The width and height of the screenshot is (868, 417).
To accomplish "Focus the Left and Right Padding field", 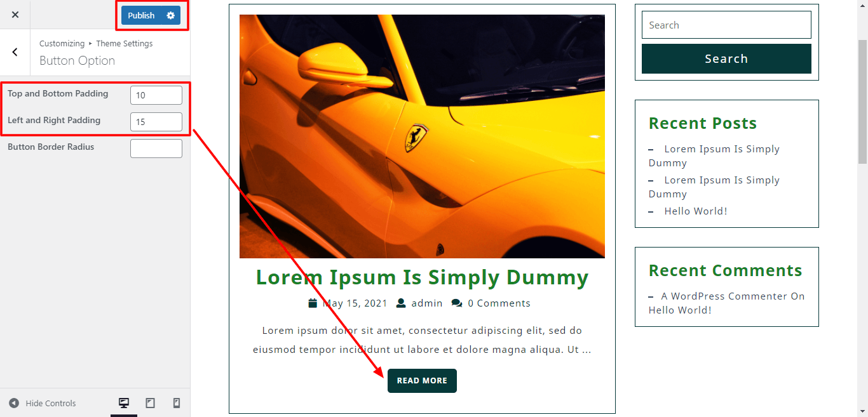I will point(156,122).
